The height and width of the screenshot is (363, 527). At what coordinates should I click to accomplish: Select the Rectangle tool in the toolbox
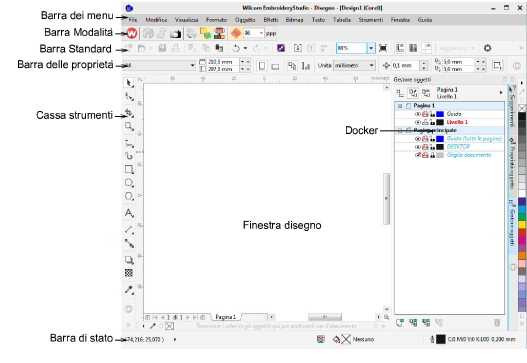tap(129, 169)
